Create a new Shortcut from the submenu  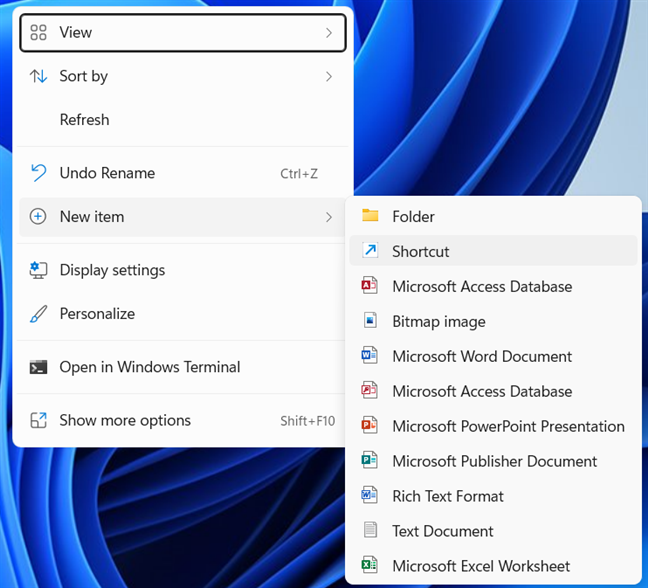(x=493, y=251)
